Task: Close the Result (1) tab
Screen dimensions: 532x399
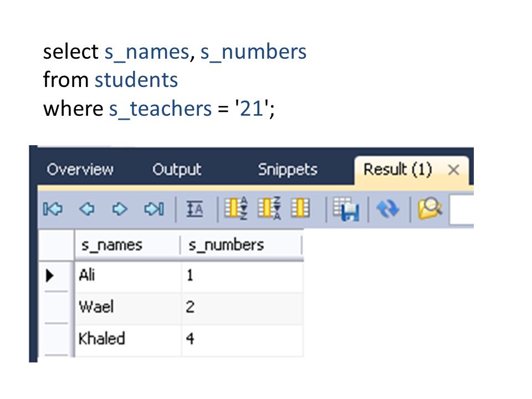Action: tap(454, 170)
